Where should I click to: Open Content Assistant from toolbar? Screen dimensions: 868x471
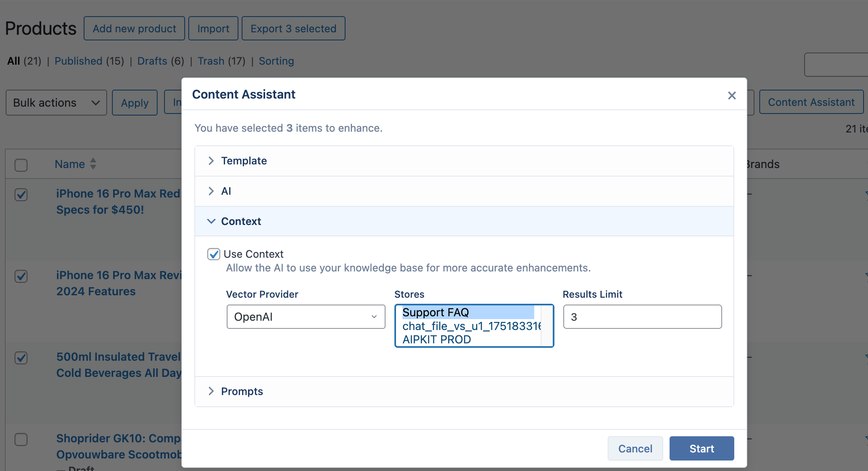pyautogui.click(x=811, y=102)
